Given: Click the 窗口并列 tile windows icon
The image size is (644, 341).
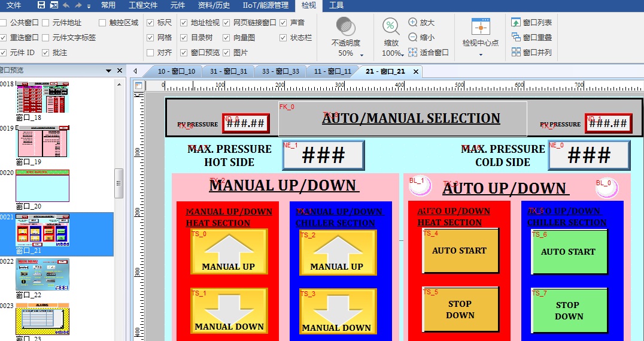Looking at the screenshot, I should (516, 52).
